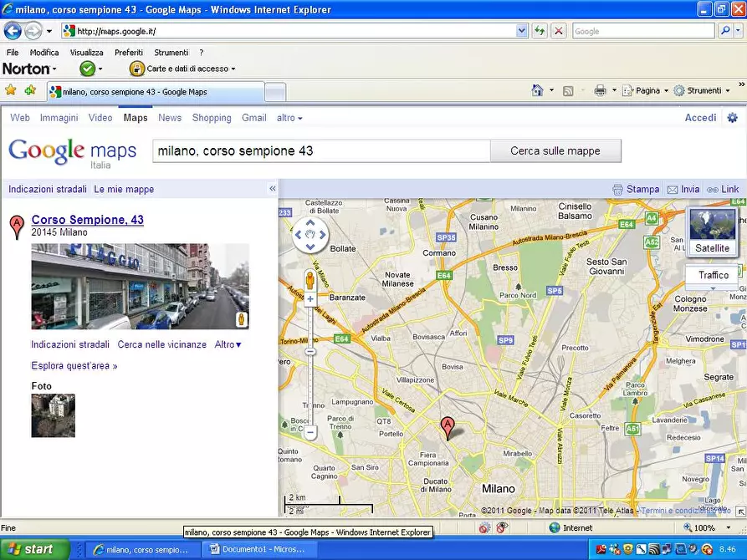
Task: Collapse the left results panel
Action: click(272, 189)
